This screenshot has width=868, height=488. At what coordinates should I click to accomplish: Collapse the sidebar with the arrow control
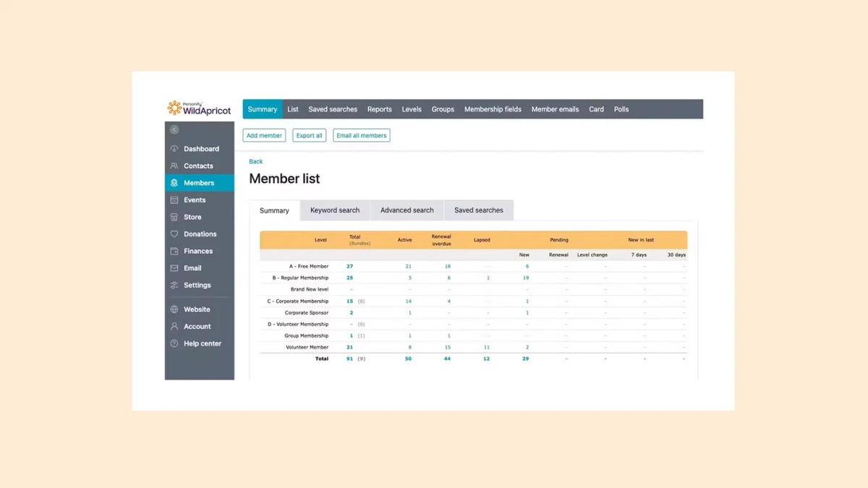pyautogui.click(x=174, y=129)
